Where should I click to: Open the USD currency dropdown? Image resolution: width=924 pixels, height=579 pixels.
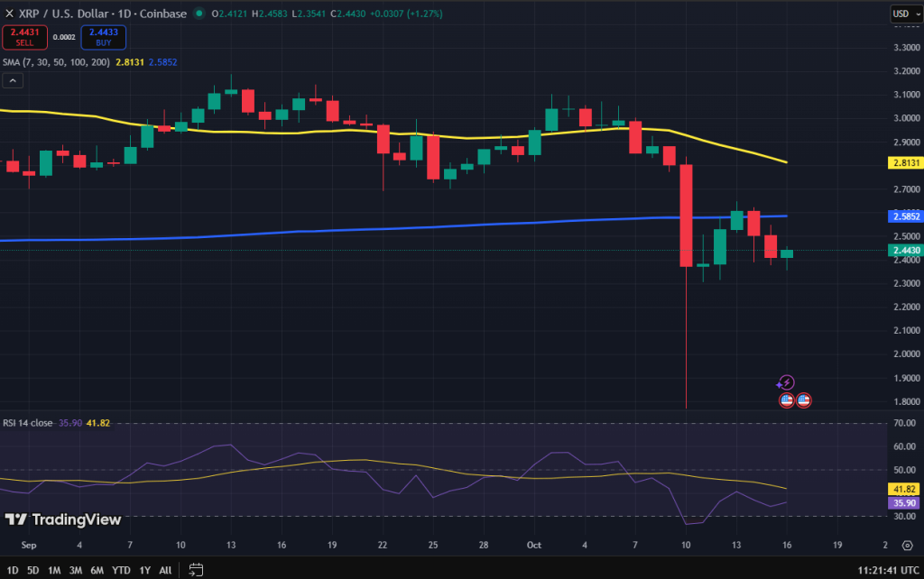902,14
